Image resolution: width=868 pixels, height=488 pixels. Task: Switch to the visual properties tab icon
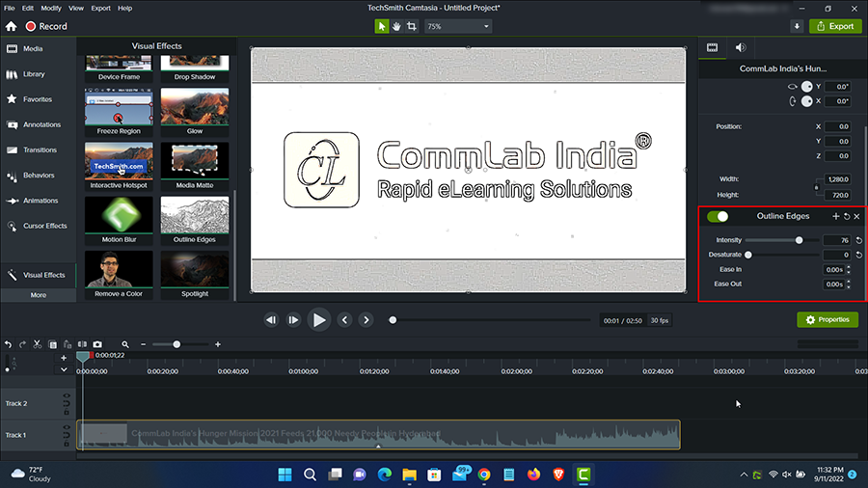[x=713, y=47]
